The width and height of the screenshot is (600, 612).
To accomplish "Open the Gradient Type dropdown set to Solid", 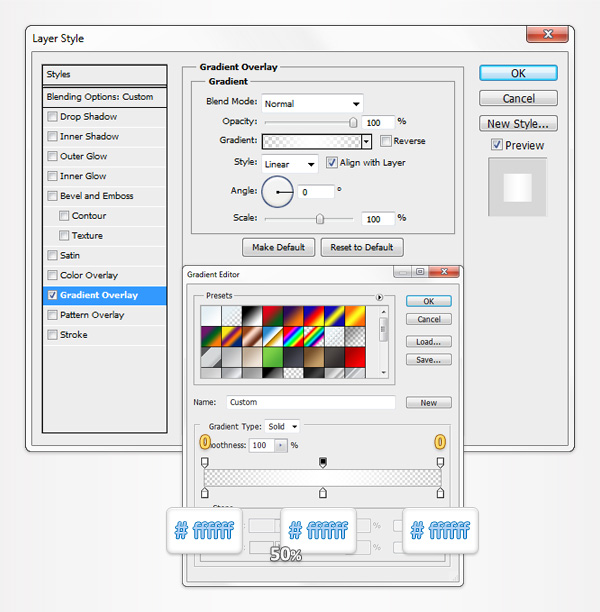I will [280, 427].
